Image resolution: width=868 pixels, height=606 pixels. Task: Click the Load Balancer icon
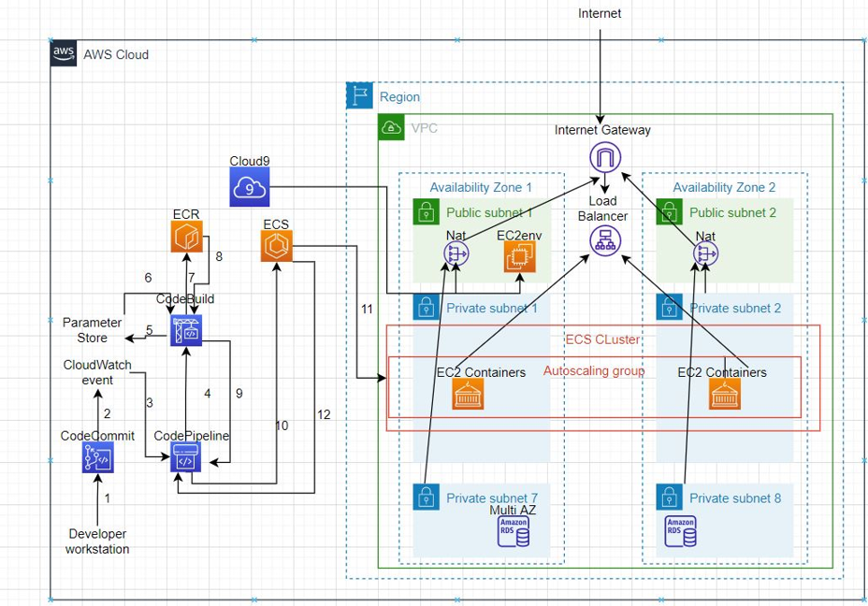pos(603,241)
